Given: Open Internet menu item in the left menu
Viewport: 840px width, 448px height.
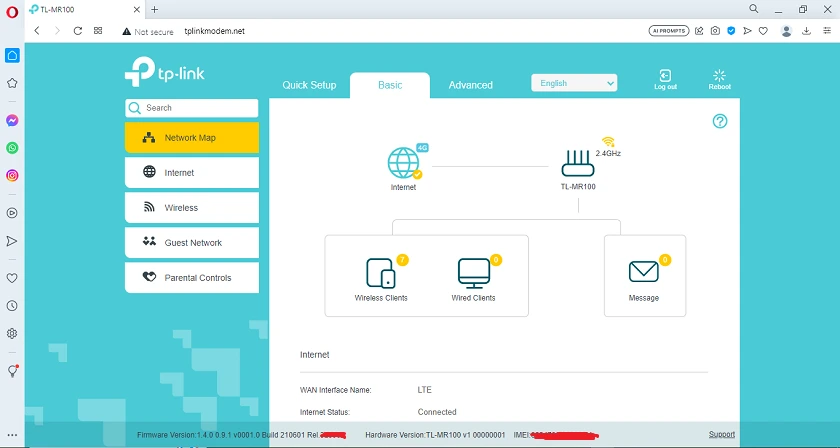Looking at the screenshot, I should [192, 173].
